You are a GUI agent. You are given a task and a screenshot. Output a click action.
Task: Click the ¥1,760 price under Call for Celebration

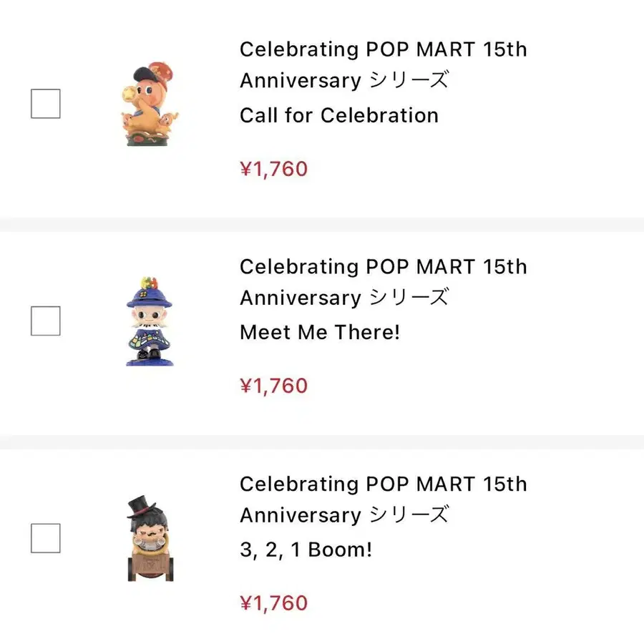tap(273, 169)
